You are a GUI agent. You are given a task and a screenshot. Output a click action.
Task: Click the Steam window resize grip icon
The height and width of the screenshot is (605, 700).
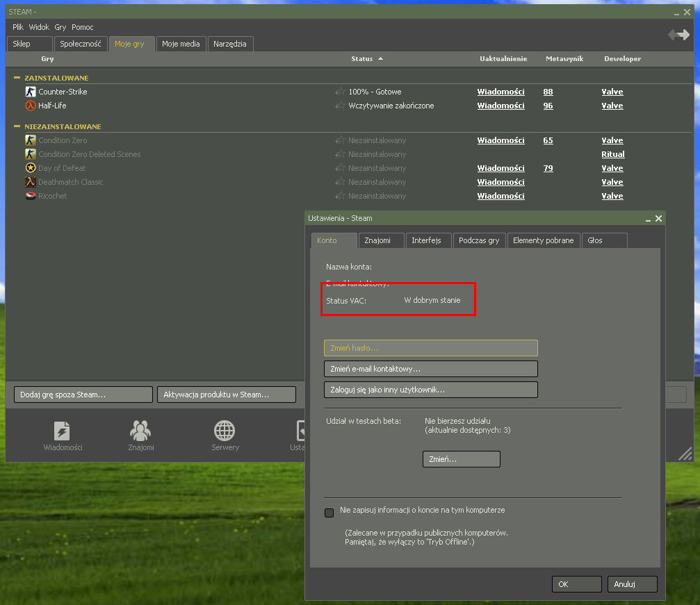coord(685,454)
